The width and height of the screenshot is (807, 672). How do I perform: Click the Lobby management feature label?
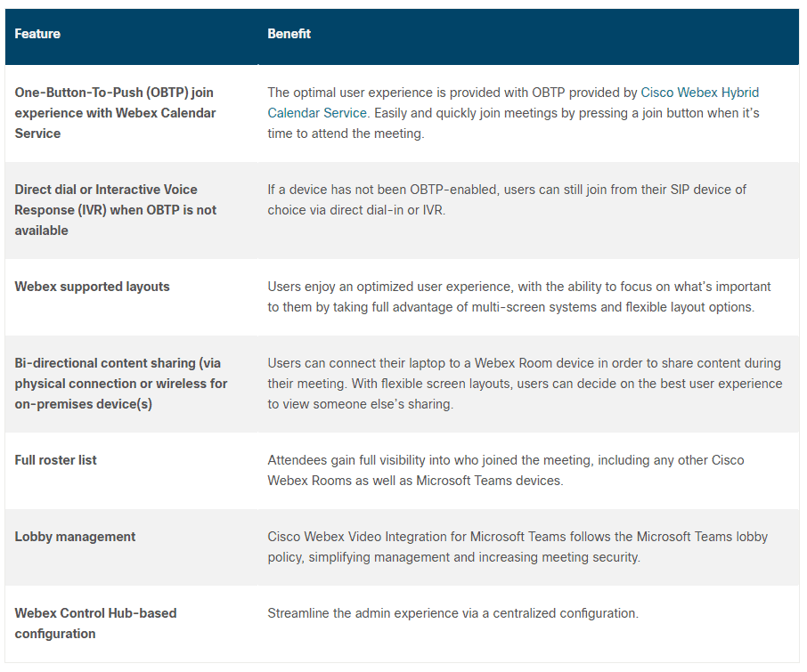75,537
